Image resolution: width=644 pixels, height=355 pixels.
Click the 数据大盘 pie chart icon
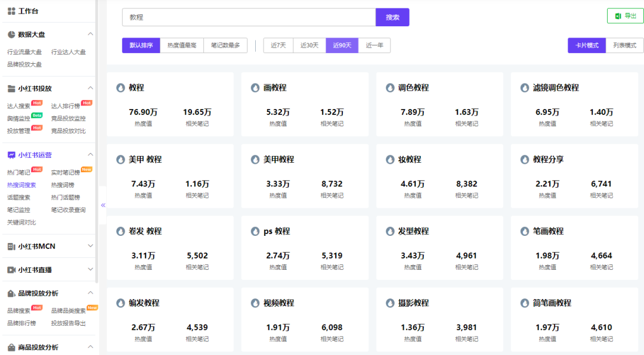click(x=11, y=35)
